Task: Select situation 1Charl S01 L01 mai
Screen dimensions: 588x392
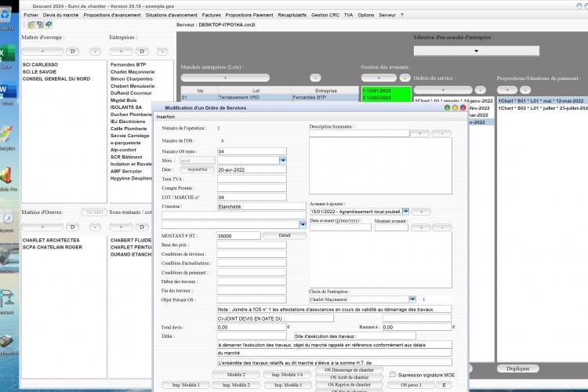Action: click(541, 101)
